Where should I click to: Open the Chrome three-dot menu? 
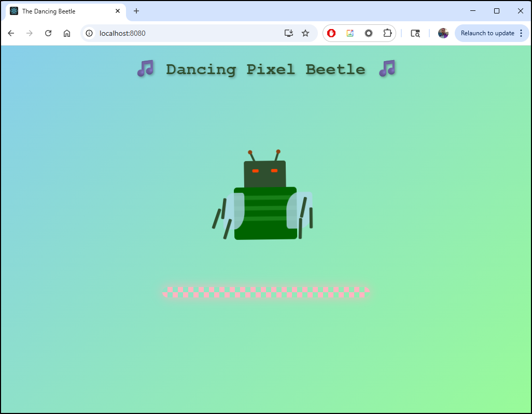(521, 33)
